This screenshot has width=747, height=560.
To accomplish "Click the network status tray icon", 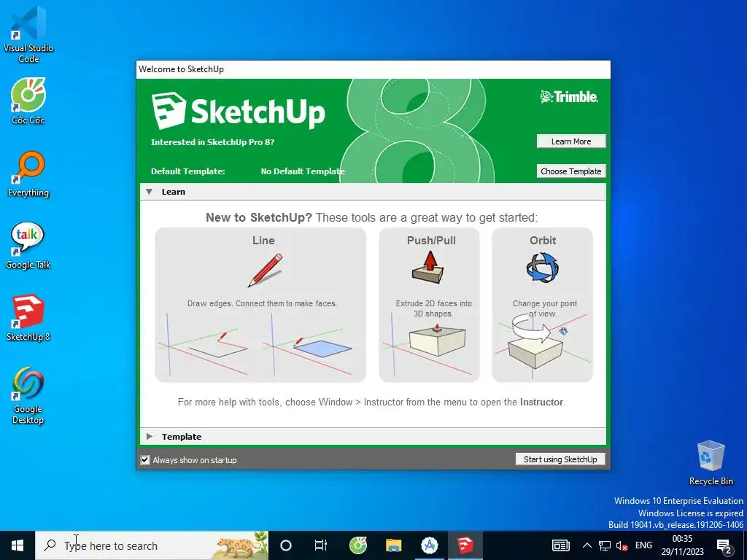I will [605, 545].
